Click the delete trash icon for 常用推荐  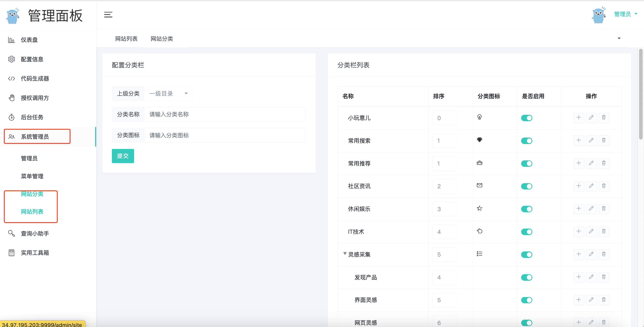coord(603,163)
